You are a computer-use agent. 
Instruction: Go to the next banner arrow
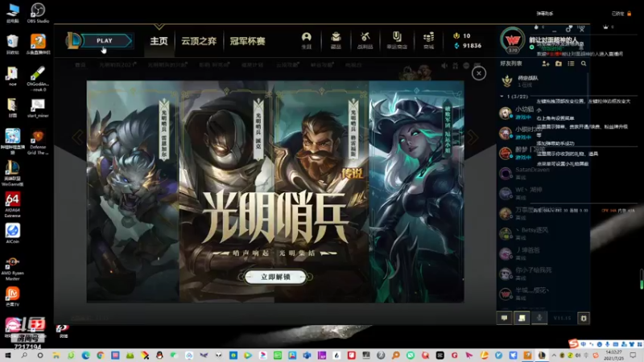pyautogui.click(x=473, y=138)
